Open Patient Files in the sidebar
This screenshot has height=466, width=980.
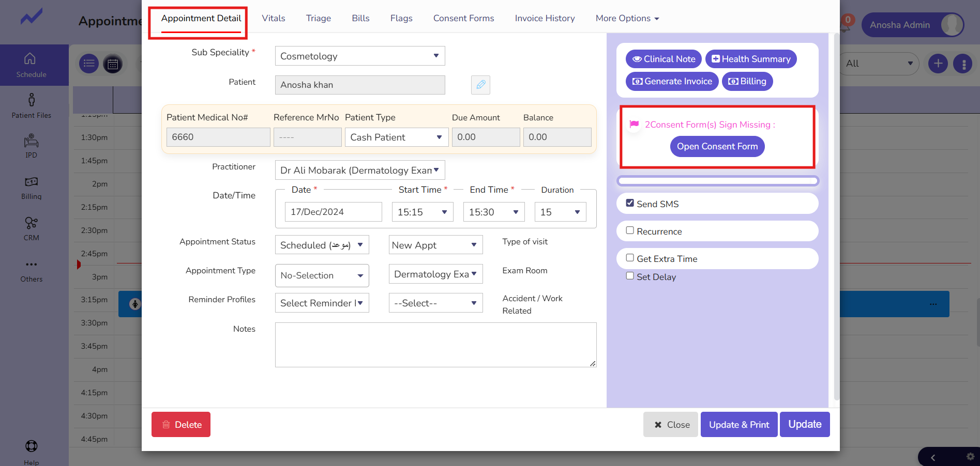coord(32,105)
